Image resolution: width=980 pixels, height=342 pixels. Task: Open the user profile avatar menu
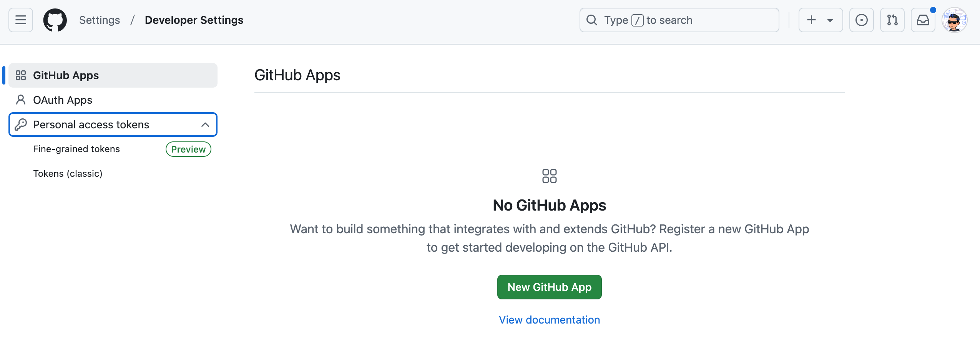pyautogui.click(x=954, y=20)
